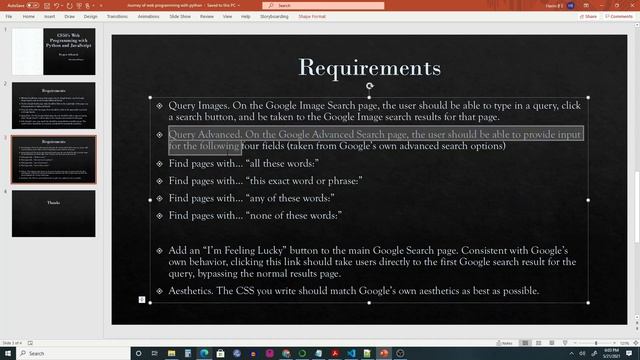640x360 pixels.
Task: Open the File menu
Action: 9,17
